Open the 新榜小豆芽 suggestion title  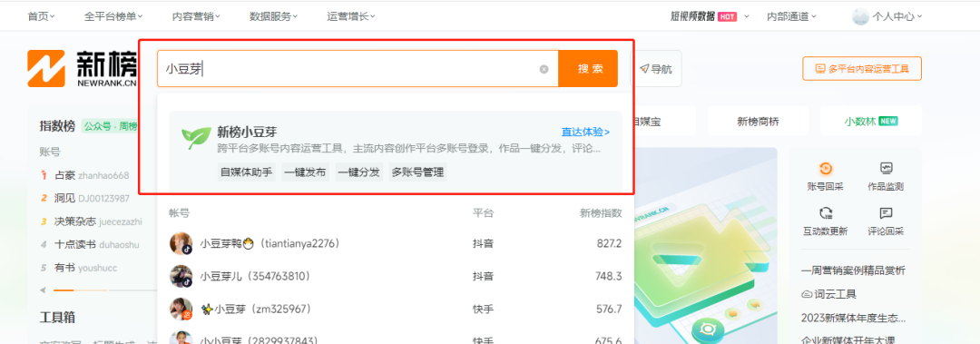(247, 132)
